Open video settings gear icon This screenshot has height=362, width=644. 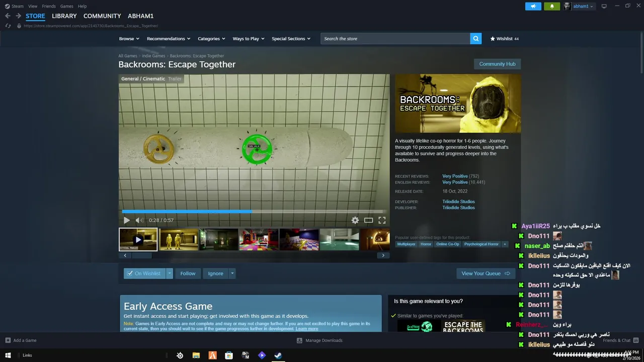(x=355, y=220)
